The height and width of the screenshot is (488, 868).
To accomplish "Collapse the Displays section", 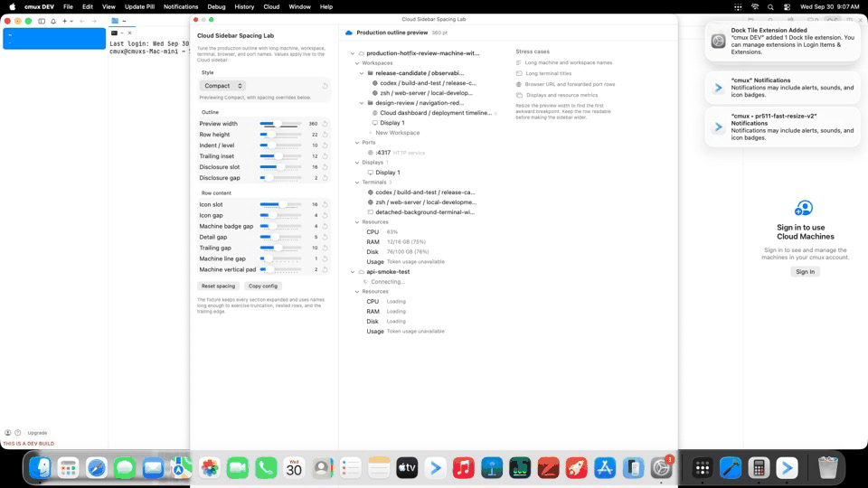I will point(357,163).
